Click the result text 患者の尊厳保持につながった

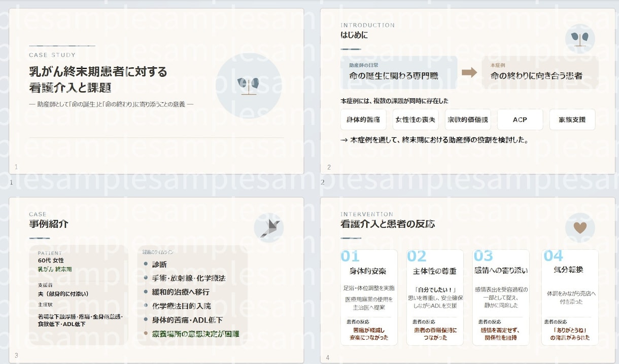point(435,334)
